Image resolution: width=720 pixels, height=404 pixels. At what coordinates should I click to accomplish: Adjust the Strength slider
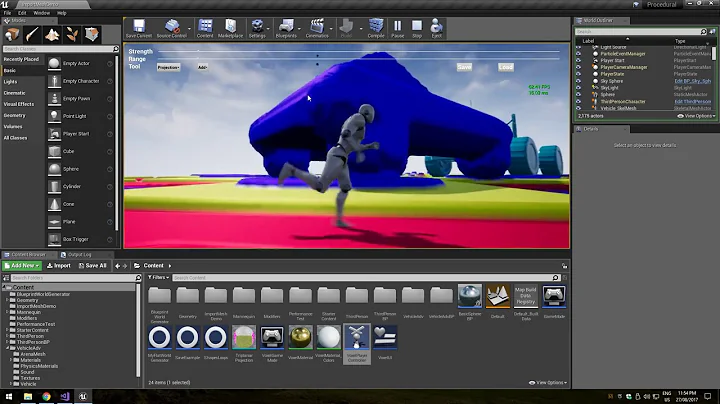359,51
